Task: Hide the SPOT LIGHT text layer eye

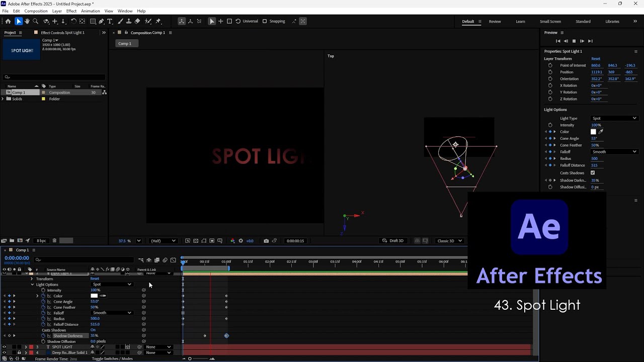Action: click(4, 347)
